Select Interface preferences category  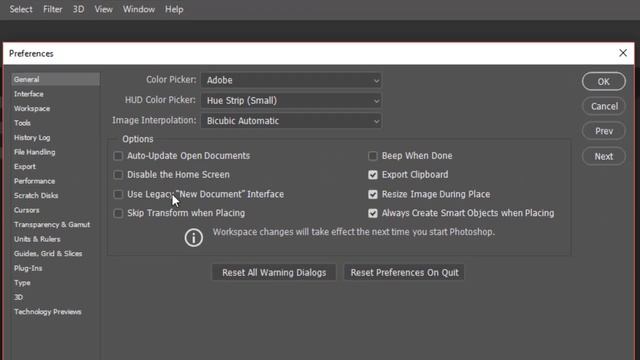(29, 94)
